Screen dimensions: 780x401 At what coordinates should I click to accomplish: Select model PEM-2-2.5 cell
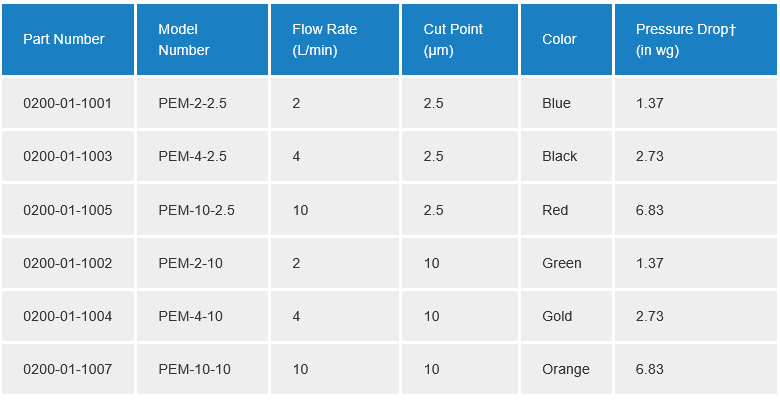pyautogui.click(x=193, y=103)
